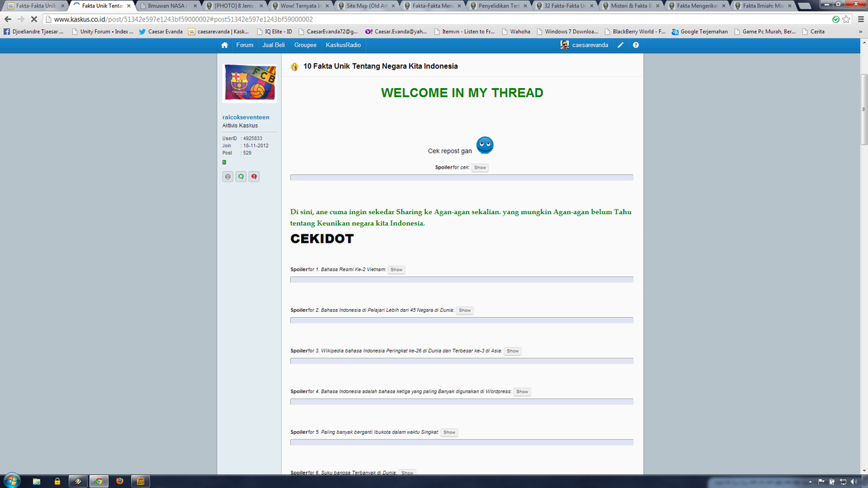Image resolution: width=868 pixels, height=488 pixels.
Task: Show spoiler 2 about 45 Negara
Action: pos(465,310)
